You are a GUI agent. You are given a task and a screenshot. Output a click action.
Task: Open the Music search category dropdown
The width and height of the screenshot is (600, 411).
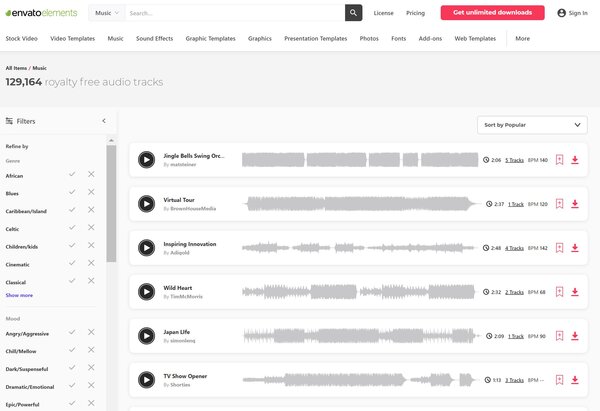point(106,13)
